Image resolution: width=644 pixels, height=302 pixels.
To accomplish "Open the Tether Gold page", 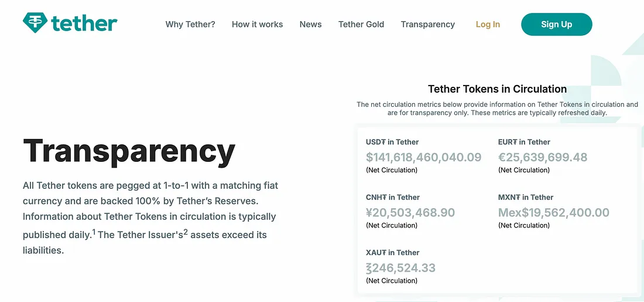I will (361, 25).
